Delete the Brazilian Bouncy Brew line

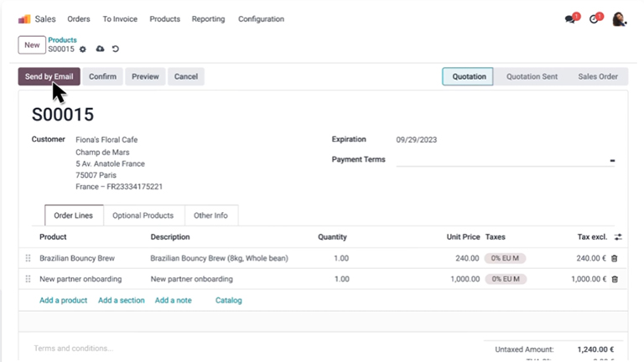[x=615, y=258]
